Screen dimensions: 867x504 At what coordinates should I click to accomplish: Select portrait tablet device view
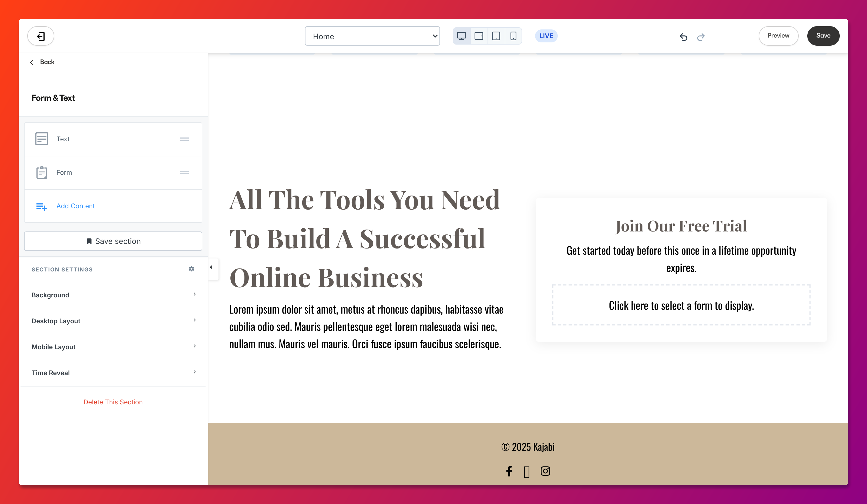pos(496,36)
